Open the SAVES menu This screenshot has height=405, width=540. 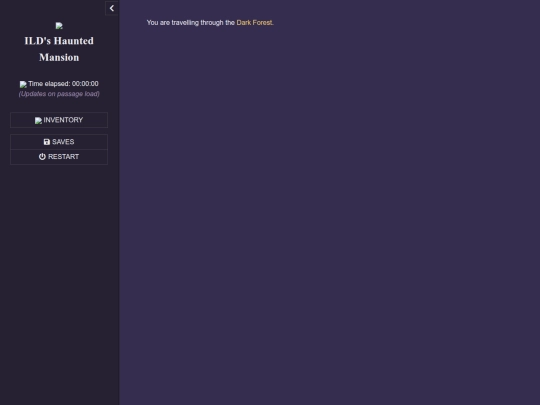click(x=59, y=142)
